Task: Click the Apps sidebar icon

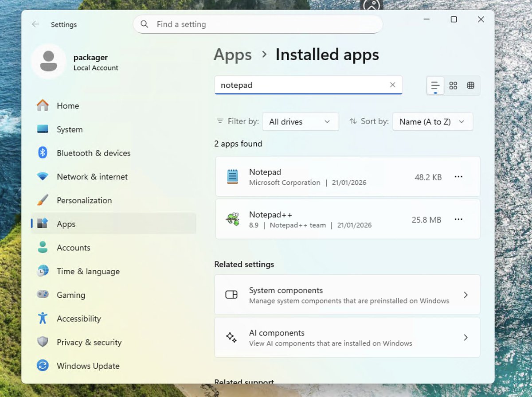Action: click(43, 224)
